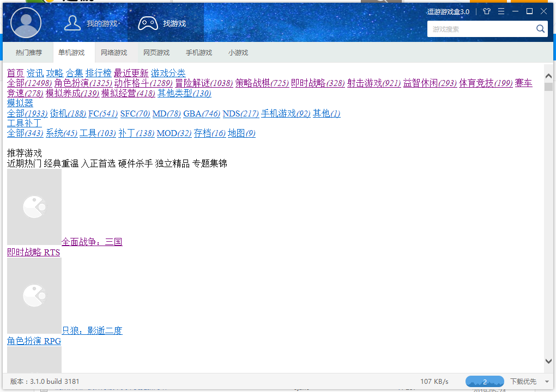Select 即时战略(328) category link
This screenshot has width=556, height=392.
click(318, 83)
